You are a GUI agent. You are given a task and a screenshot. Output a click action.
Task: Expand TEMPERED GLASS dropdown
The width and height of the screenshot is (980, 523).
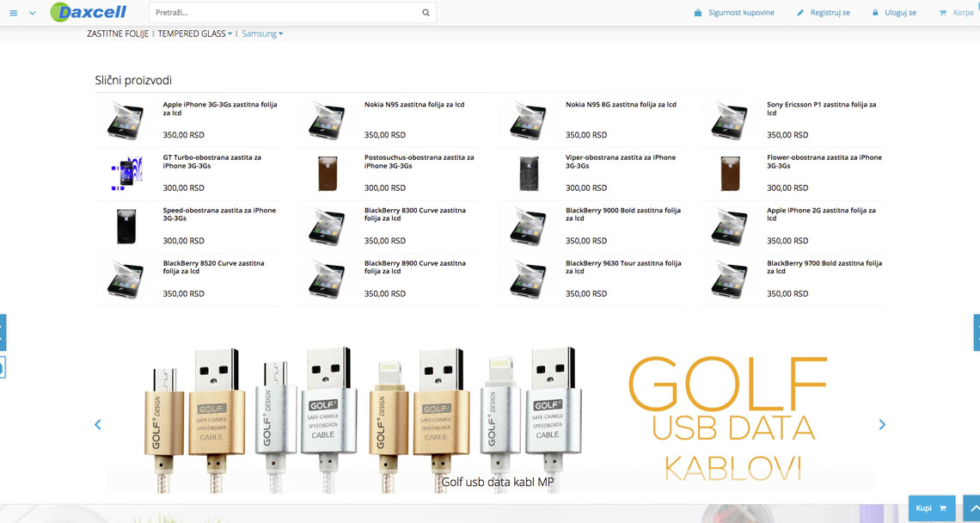click(195, 34)
